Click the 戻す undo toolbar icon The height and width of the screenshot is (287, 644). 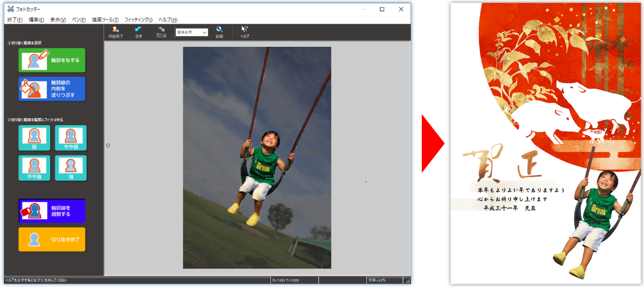click(x=138, y=32)
